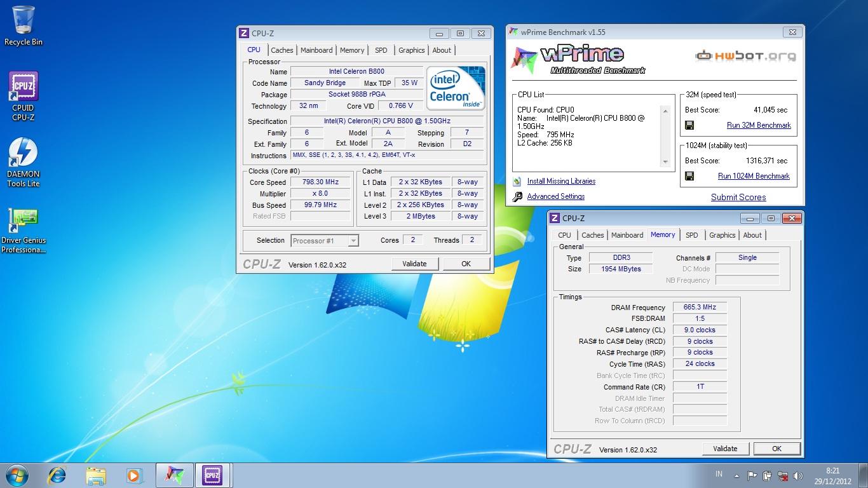Click Validate in top CPU-Z window
The image size is (868, 488).
tap(414, 264)
